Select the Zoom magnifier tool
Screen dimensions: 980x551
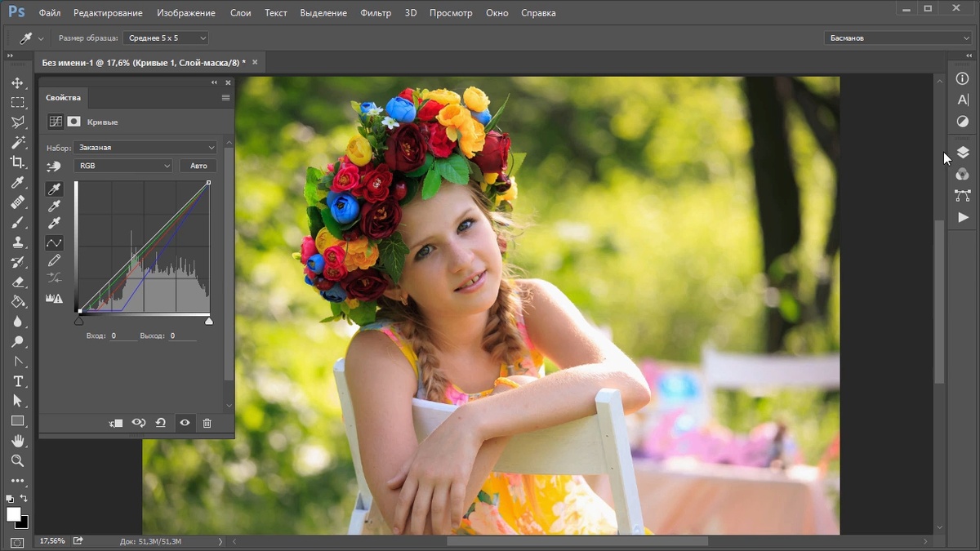pos(17,460)
